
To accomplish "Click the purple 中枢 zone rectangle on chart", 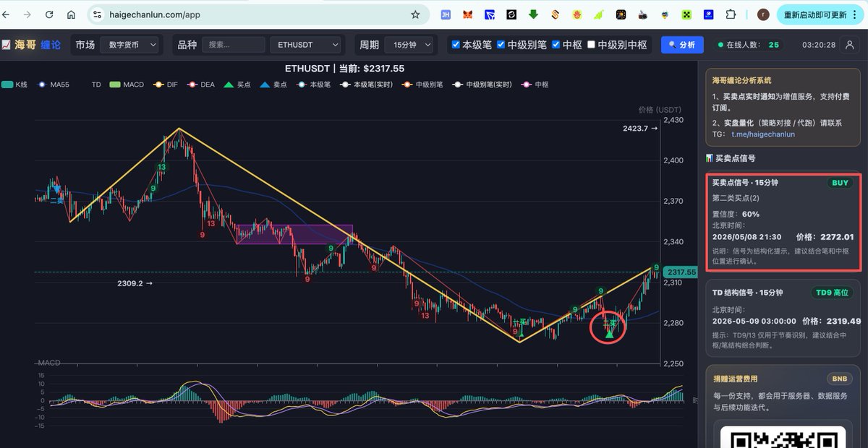I will [x=294, y=235].
